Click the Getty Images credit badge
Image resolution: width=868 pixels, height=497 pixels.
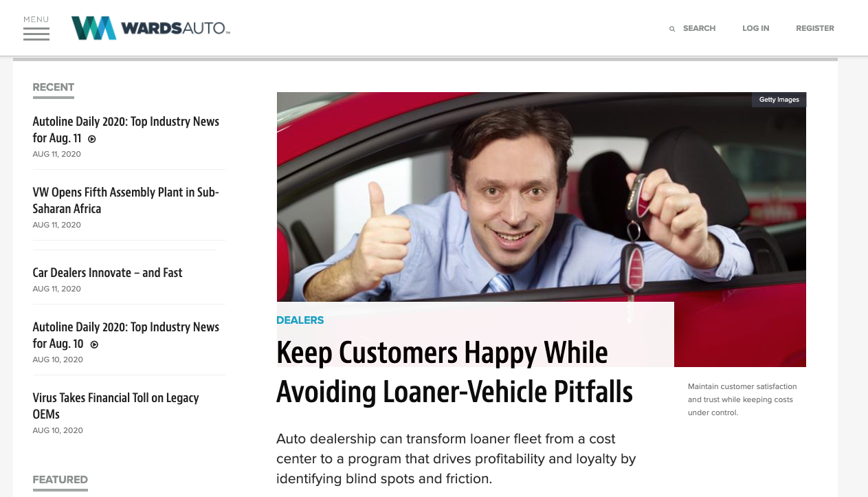779,100
